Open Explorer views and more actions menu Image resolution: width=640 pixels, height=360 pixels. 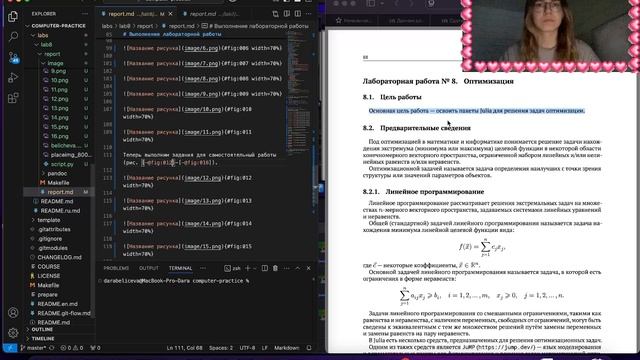85,14
